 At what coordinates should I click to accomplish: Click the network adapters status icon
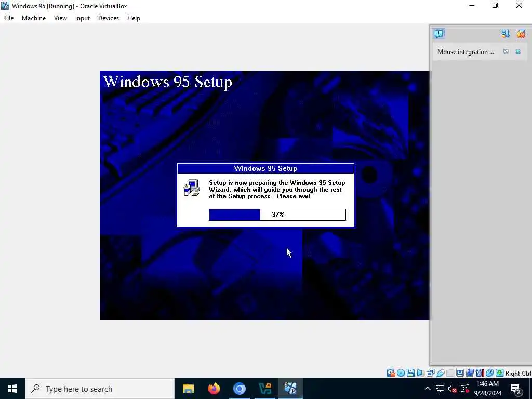pyautogui.click(x=431, y=373)
